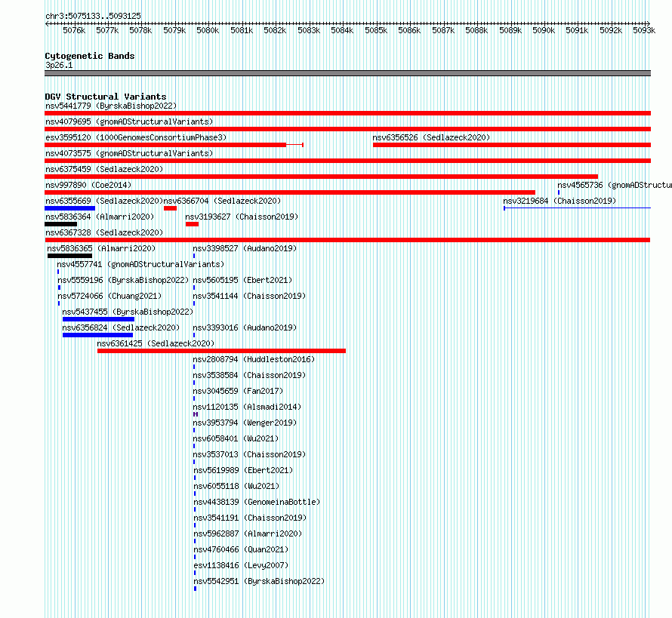Click the 5093k ruler tick label

click(x=644, y=30)
